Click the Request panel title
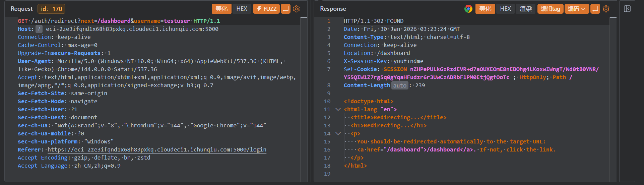The height and width of the screenshot is (185, 644). click(x=22, y=9)
